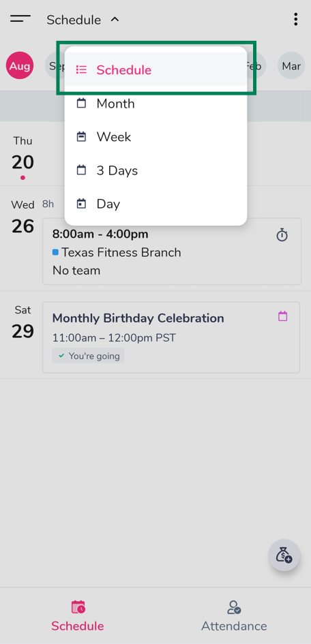Collapse the Schedule view dropdown chevron
This screenshot has width=311, height=644.
tap(115, 19)
